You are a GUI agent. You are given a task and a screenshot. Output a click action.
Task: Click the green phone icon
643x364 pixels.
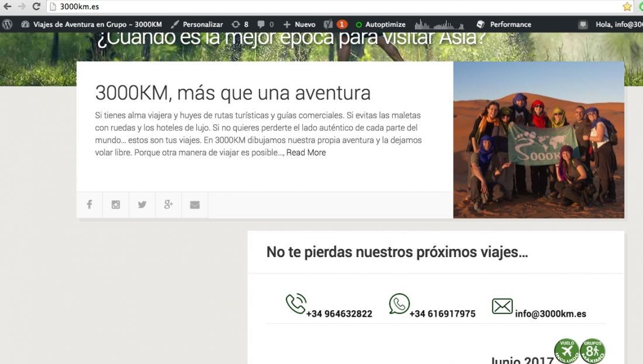click(296, 304)
